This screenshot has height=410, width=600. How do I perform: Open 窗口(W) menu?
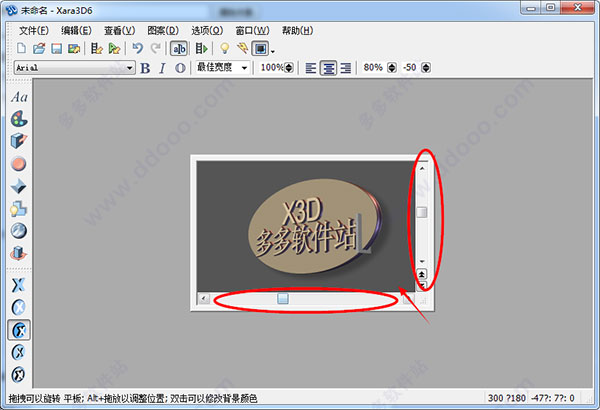pos(252,31)
